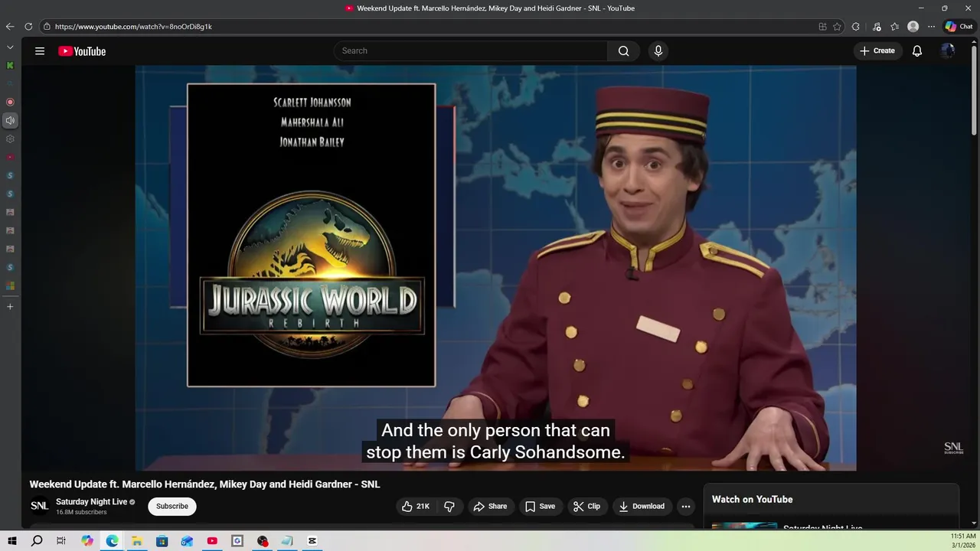
Task: Open a new vertical tab with plus
Action: pos(10,306)
